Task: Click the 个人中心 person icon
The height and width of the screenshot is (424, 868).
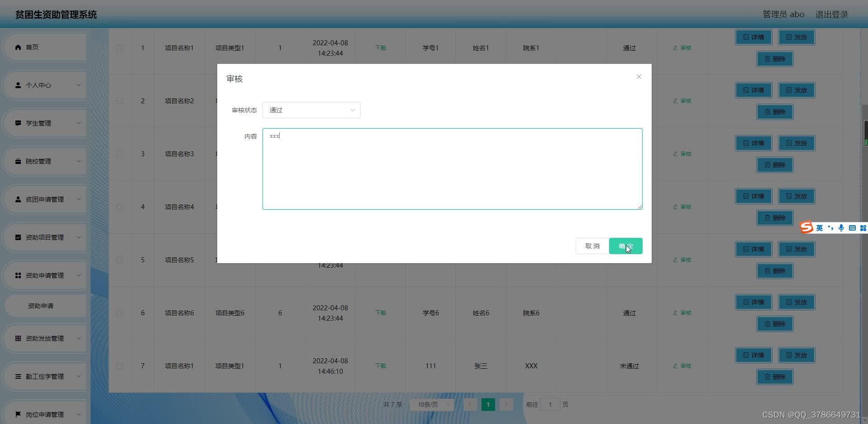Action: (18, 85)
